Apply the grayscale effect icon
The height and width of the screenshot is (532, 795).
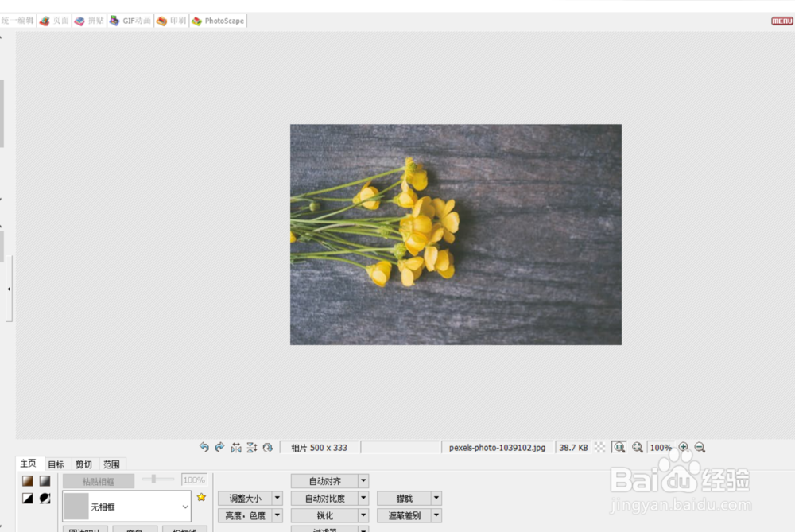[45, 481]
